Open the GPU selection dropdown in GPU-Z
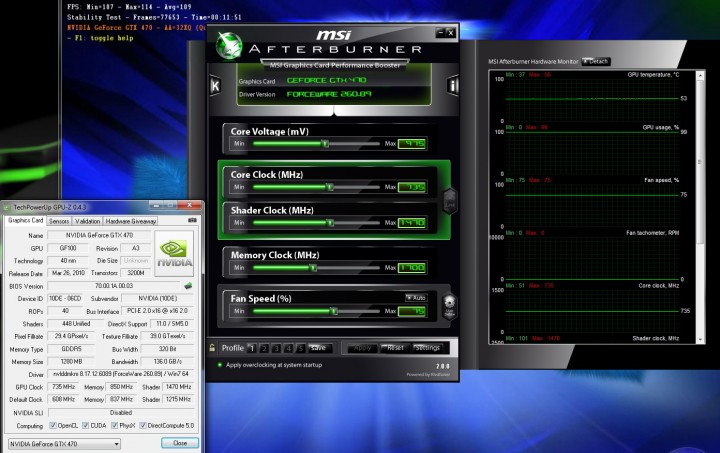 (64, 444)
